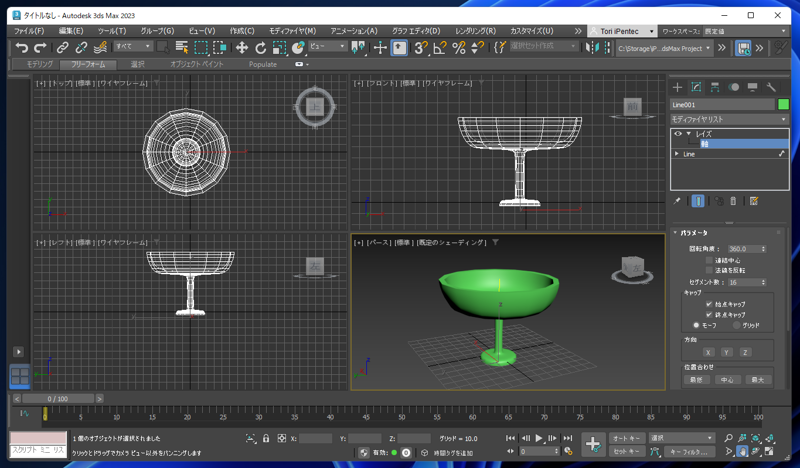The width and height of the screenshot is (800, 468).
Task: Click the selection lock padlock icon
Action: tap(266, 438)
